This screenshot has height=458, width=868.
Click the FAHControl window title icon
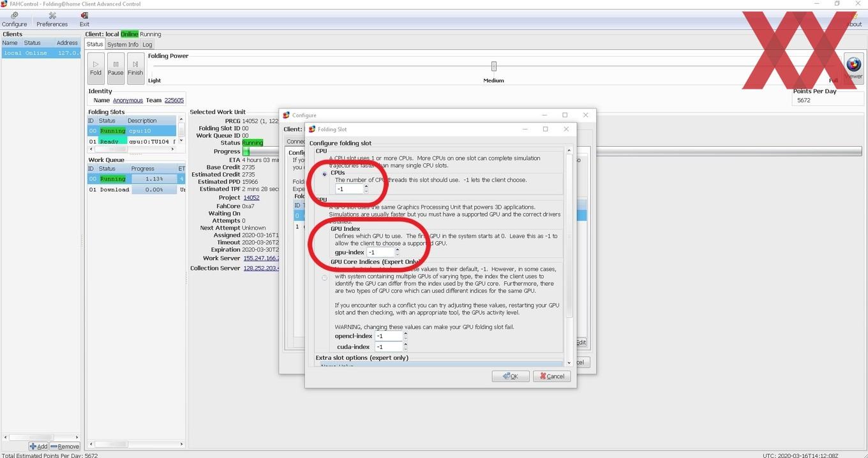coord(4,4)
